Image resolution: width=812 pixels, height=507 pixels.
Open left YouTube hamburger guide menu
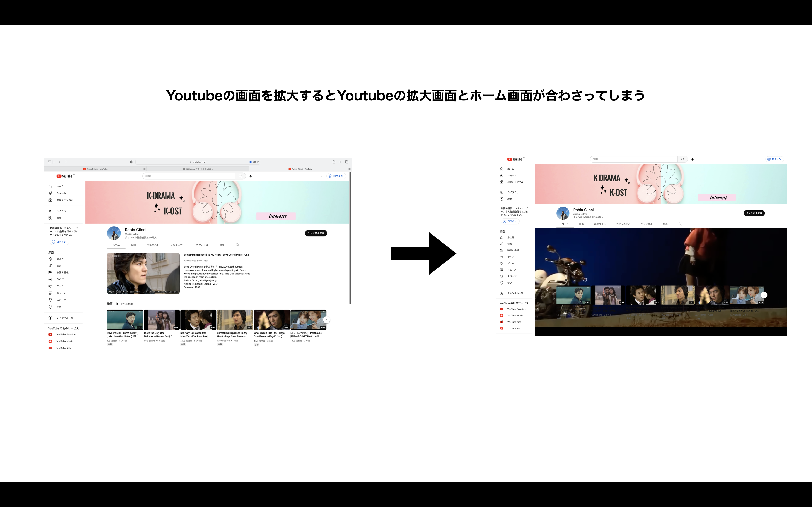click(x=50, y=176)
